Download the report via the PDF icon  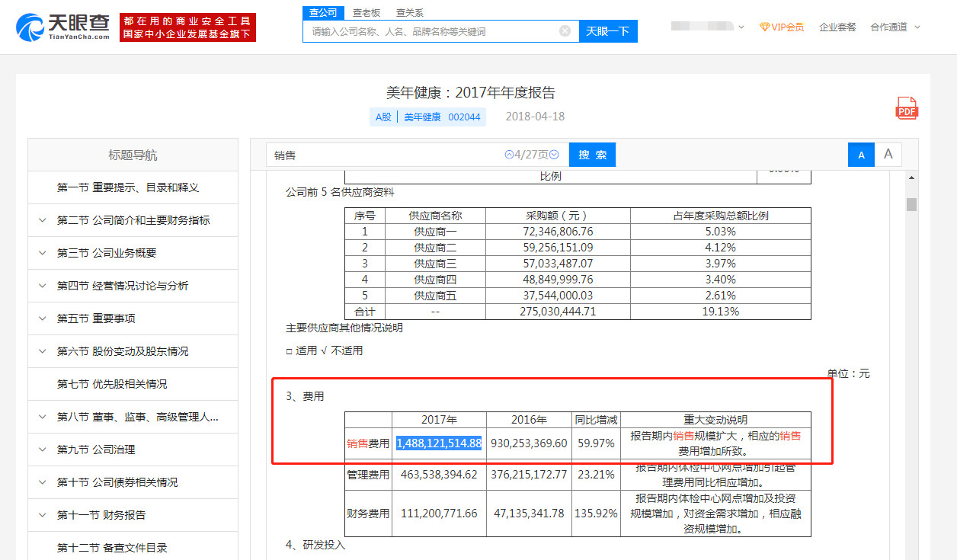(907, 108)
